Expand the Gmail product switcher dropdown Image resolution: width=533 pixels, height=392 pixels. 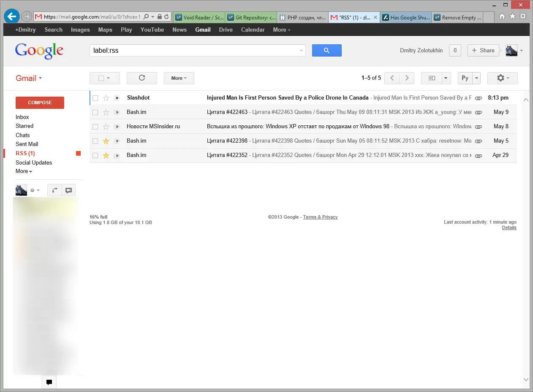pos(29,78)
